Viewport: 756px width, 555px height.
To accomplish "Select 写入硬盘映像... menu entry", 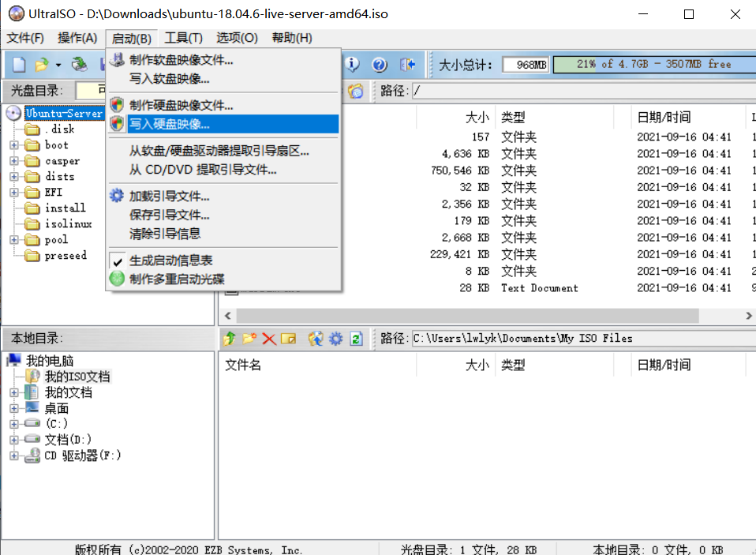I will pos(224,124).
